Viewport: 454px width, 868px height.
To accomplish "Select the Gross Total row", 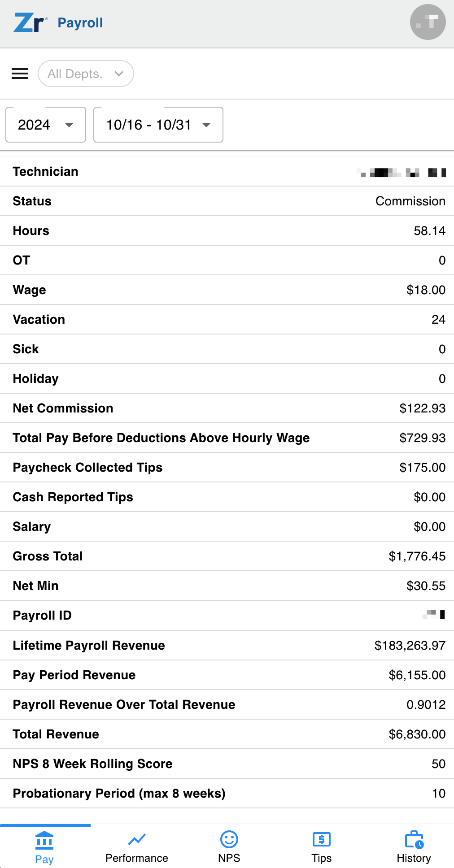I will (x=227, y=556).
